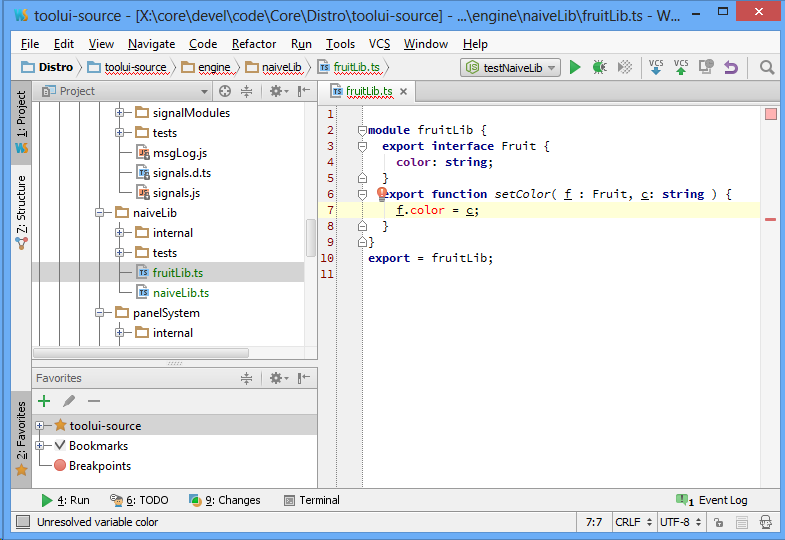Click the VCS update project icon
This screenshot has width=785, height=540.
click(x=656, y=67)
